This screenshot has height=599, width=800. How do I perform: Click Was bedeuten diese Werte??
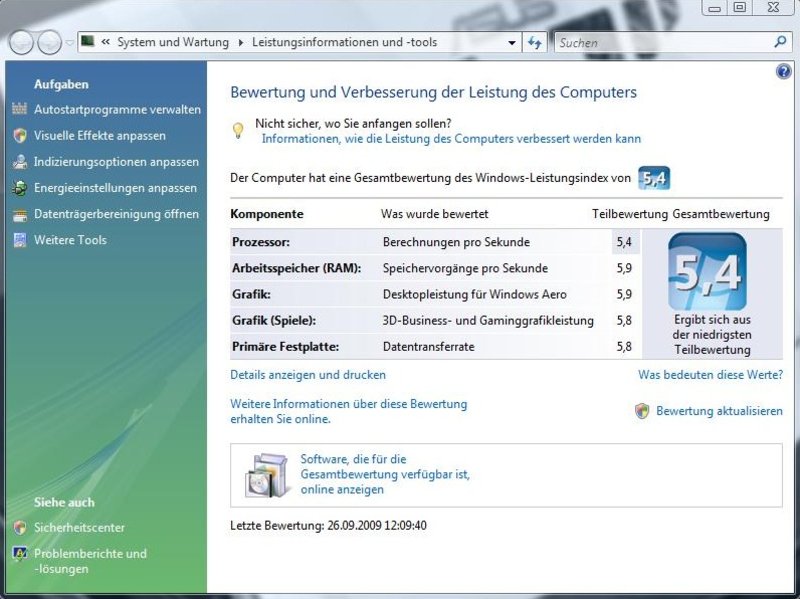pos(710,375)
